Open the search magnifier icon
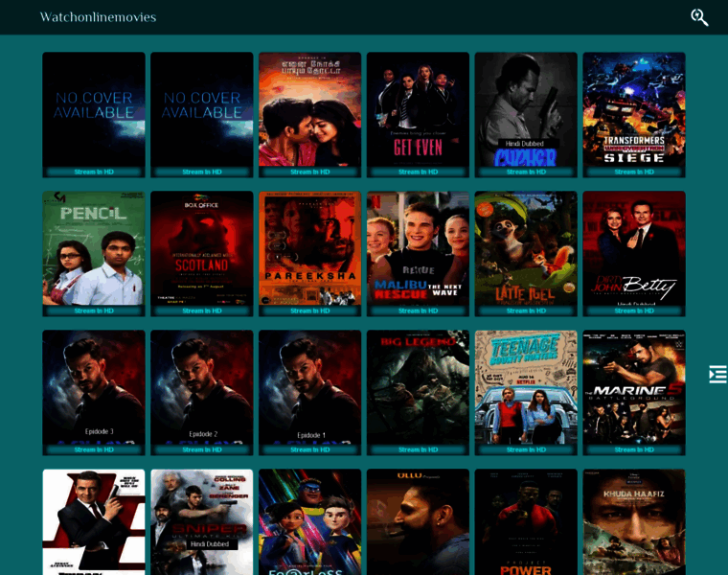The image size is (728, 575). 699,17
